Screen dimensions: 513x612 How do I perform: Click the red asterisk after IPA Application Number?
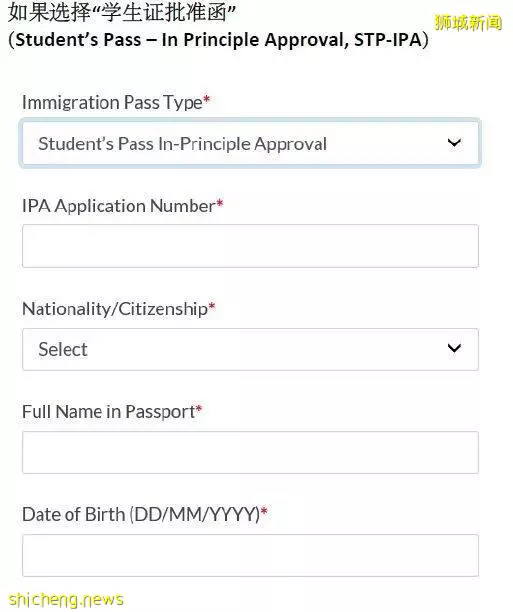click(x=220, y=203)
